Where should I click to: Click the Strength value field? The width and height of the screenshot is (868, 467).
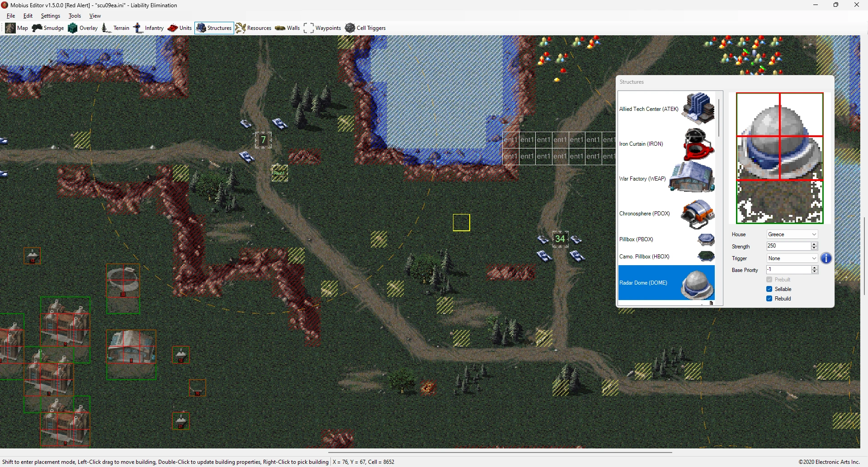point(789,246)
